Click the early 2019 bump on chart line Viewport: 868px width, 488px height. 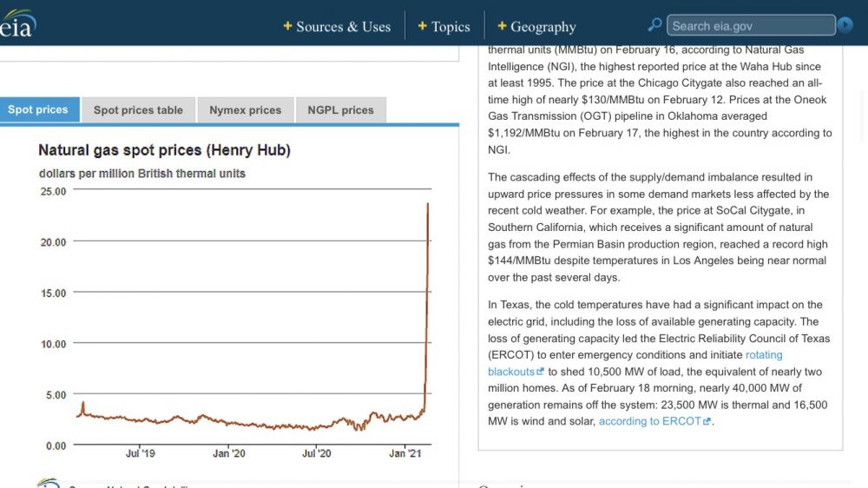82,403
